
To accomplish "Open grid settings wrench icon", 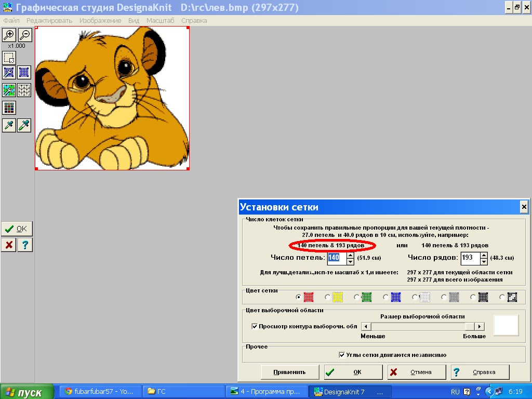I will (x=9, y=72).
